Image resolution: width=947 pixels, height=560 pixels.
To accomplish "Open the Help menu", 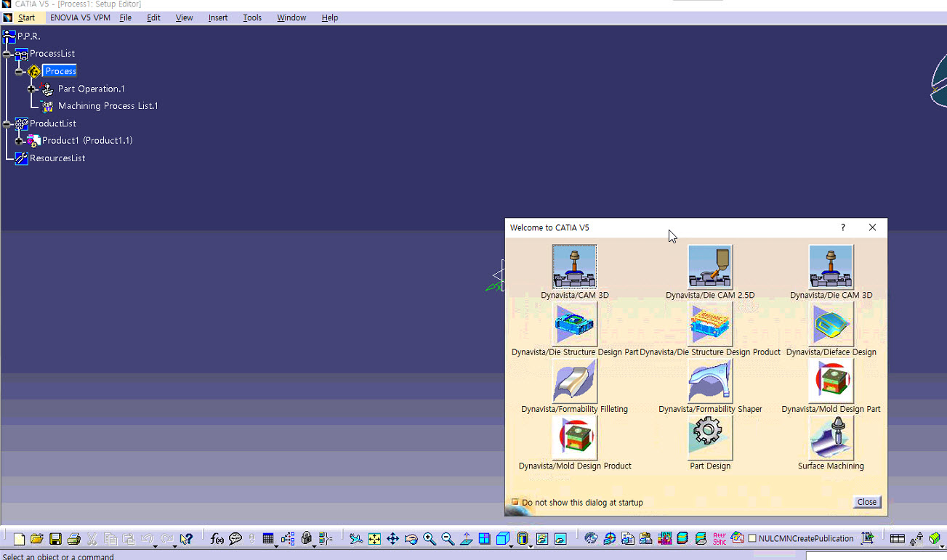I will coord(330,17).
